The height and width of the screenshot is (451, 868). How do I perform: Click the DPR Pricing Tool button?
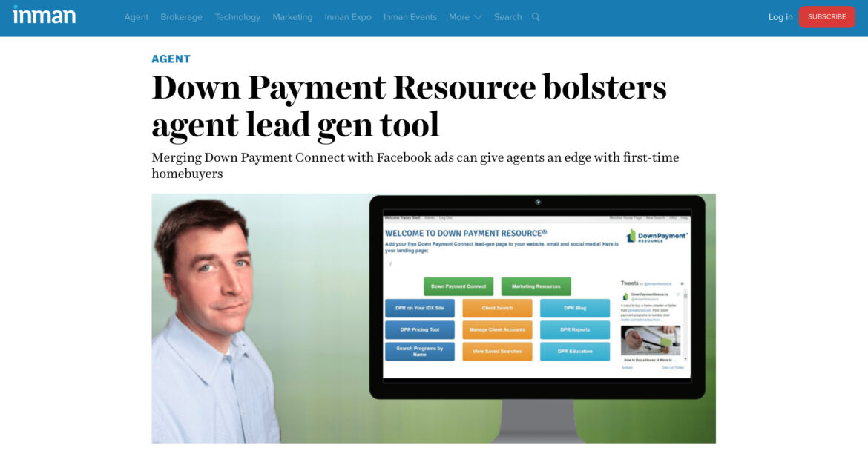click(420, 330)
